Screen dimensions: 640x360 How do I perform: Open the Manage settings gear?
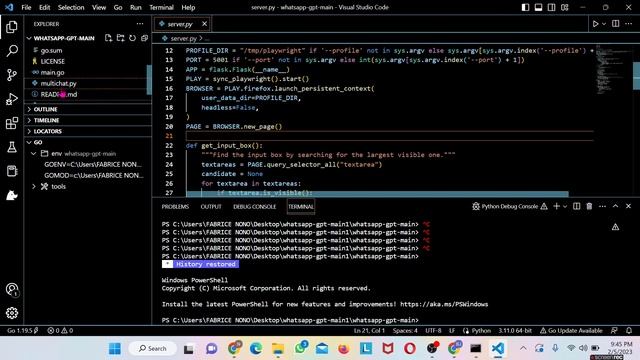click(x=12, y=313)
